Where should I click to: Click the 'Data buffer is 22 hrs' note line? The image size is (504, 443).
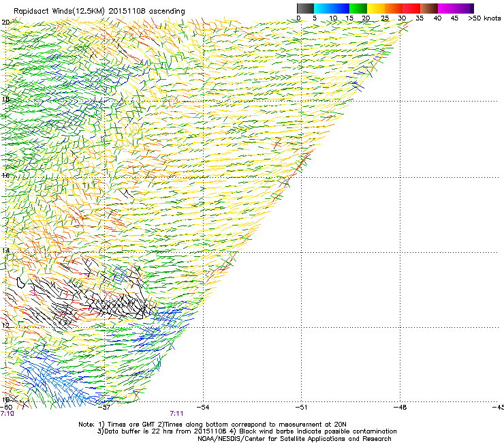[247, 431]
